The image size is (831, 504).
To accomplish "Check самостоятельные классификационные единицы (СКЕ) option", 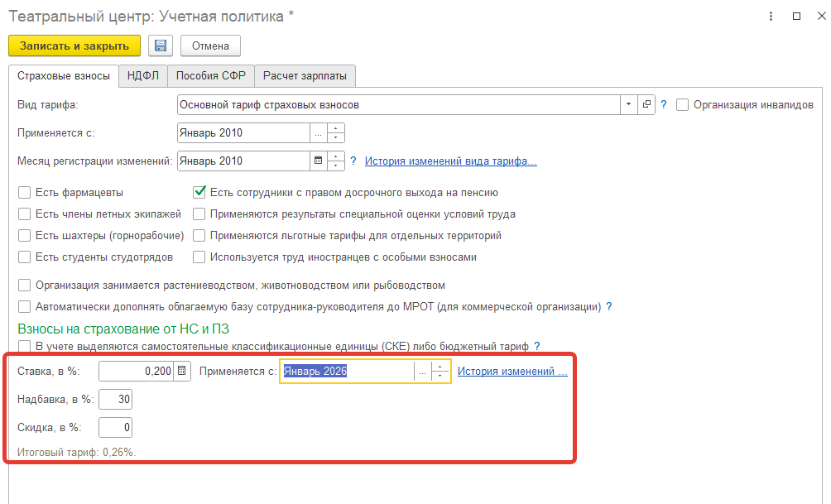I will click(24, 346).
